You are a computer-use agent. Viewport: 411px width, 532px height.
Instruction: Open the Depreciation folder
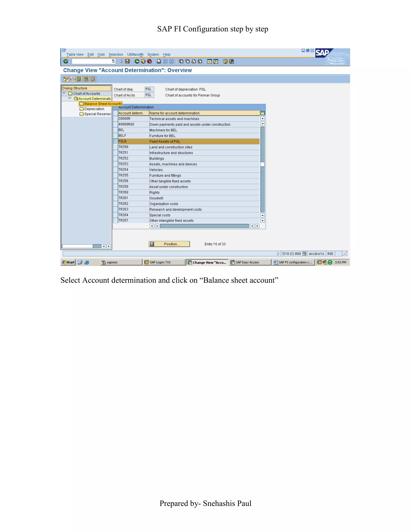click(92, 109)
